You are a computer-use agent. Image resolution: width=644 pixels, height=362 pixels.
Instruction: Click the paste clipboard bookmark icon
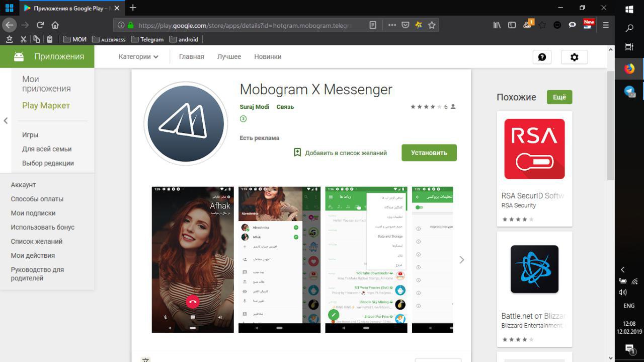[49, 39]
